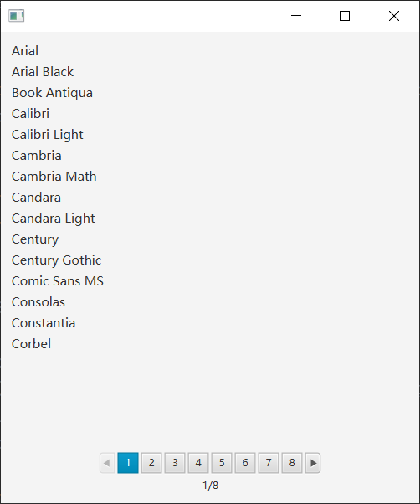Select page 7 in pagination

tap(269, 463)
